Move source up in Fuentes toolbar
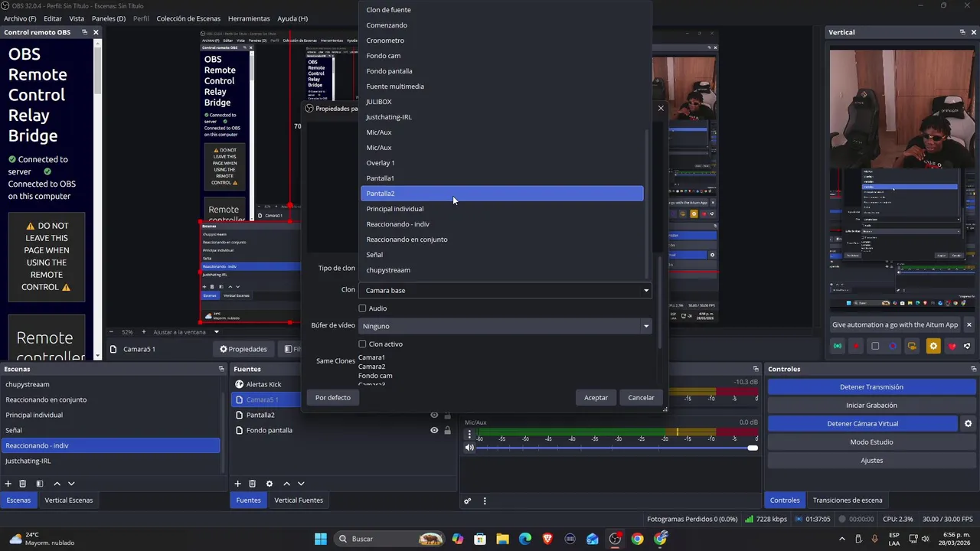This screenshot has width=980, height=551. [286, 484]
